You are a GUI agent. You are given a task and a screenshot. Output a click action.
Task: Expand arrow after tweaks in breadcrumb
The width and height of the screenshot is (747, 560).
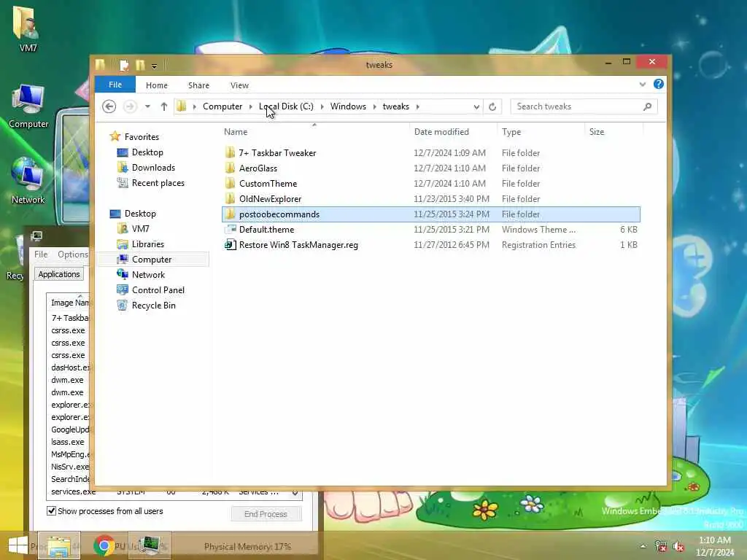pyautogui.click(x=418, y=106)
